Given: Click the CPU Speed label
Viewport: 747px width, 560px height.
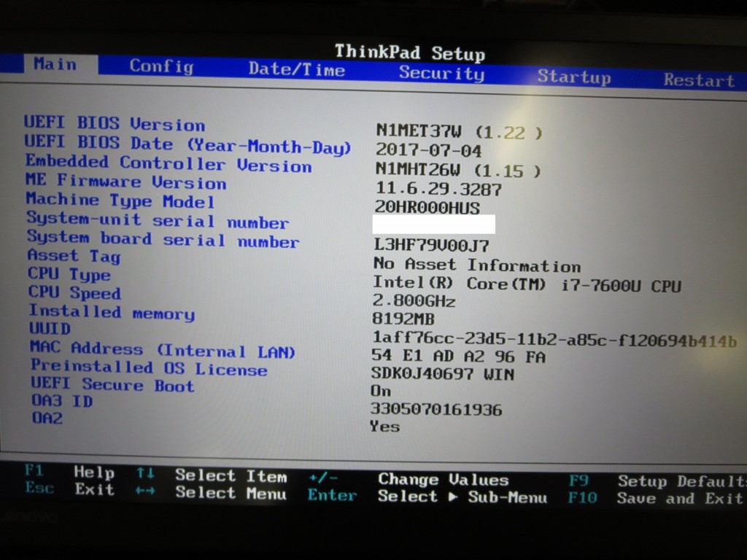Looking at the screenshot, I should pos(75,292).
